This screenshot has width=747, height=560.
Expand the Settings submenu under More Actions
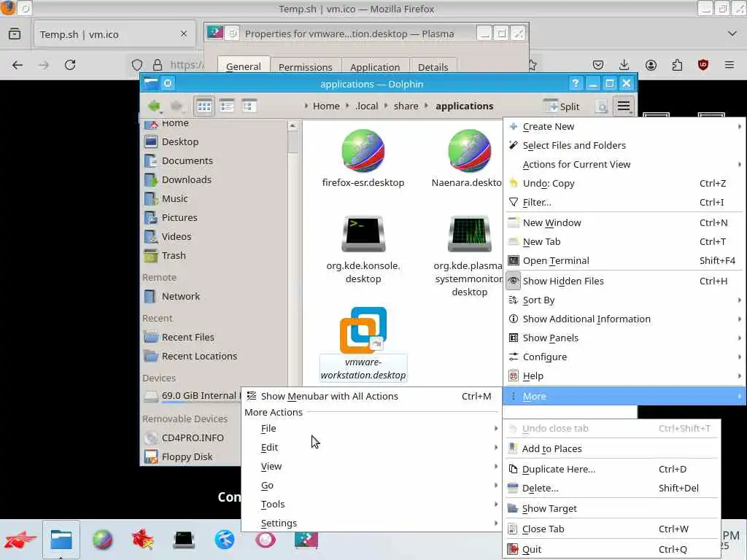[x=371, y=524]
